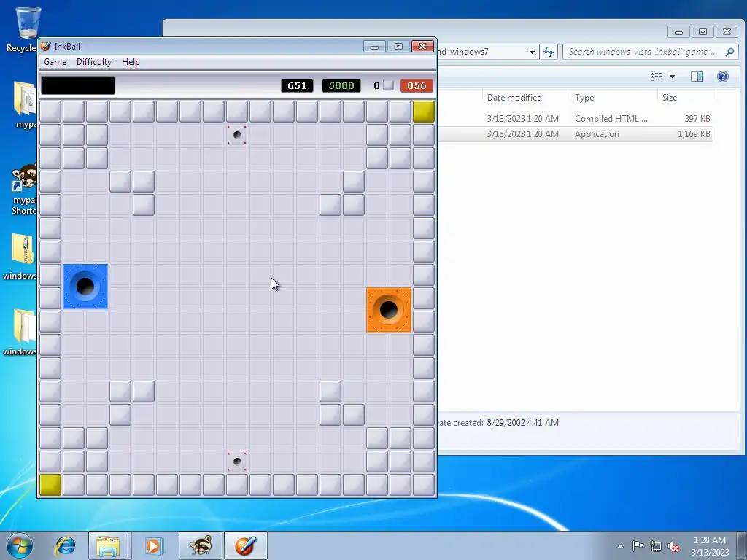Click the black upcoming balls panel

[x=77, y=85]
